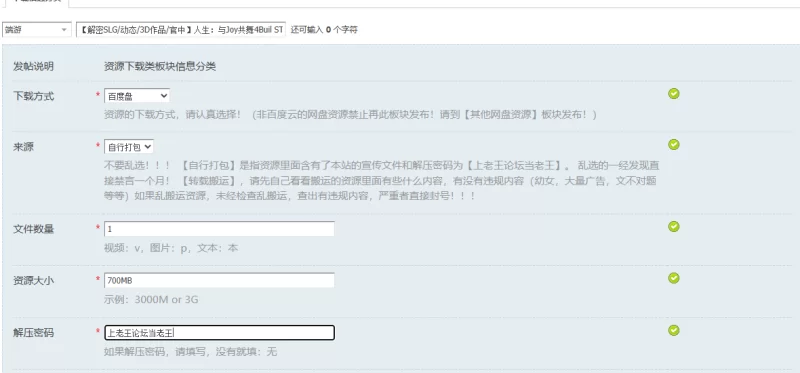Click green check icon for 文件数量
800x373 pixels.
pos(674,226)
